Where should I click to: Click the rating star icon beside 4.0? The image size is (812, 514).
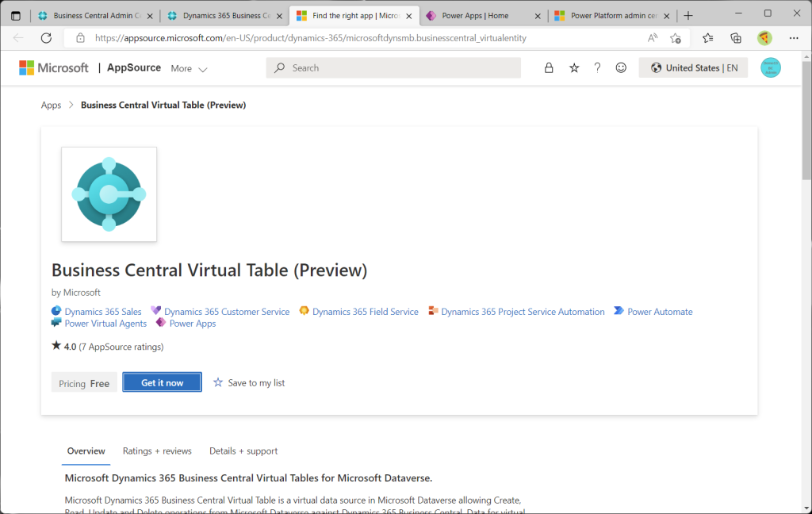(56, 345)
